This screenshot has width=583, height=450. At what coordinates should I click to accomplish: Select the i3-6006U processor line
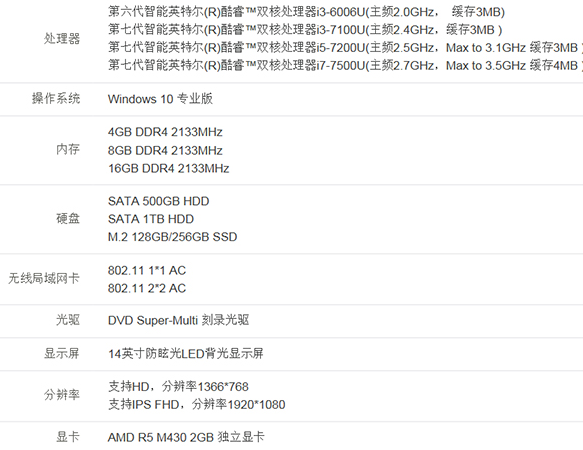coord(306,12)
